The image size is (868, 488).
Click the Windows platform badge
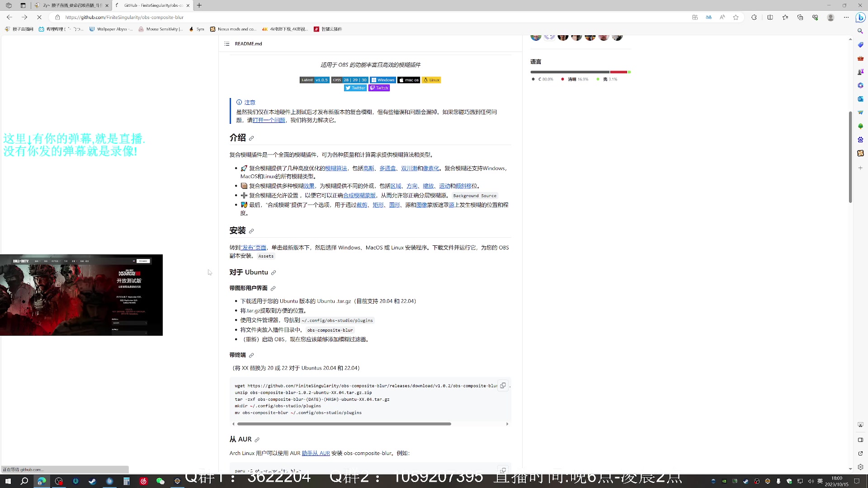coord(383,80)
